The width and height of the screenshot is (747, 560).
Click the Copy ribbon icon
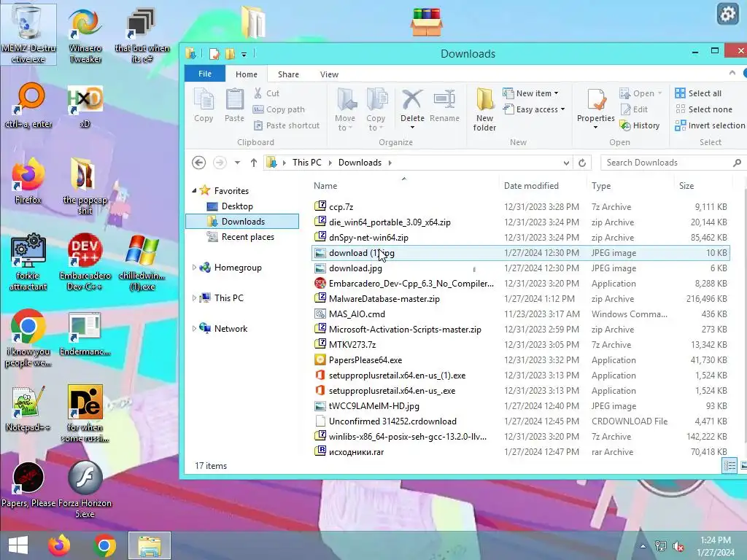point(204,106)
